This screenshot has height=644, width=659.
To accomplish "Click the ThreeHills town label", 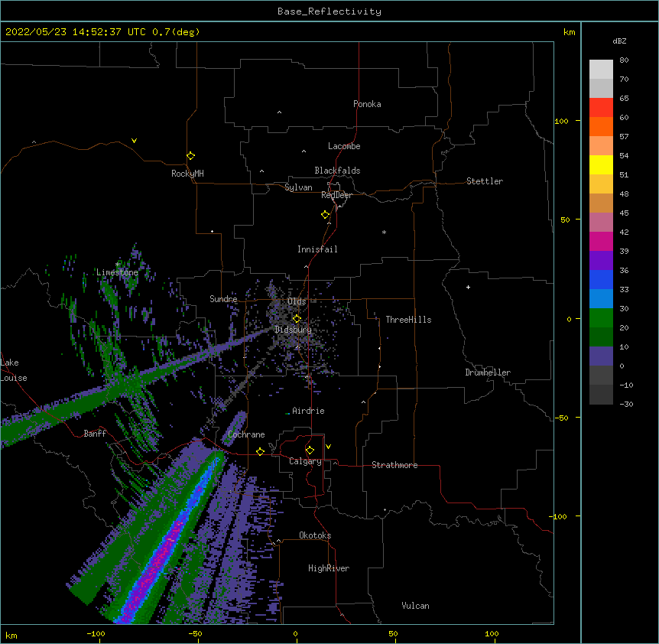I will (x=408, y=320).
